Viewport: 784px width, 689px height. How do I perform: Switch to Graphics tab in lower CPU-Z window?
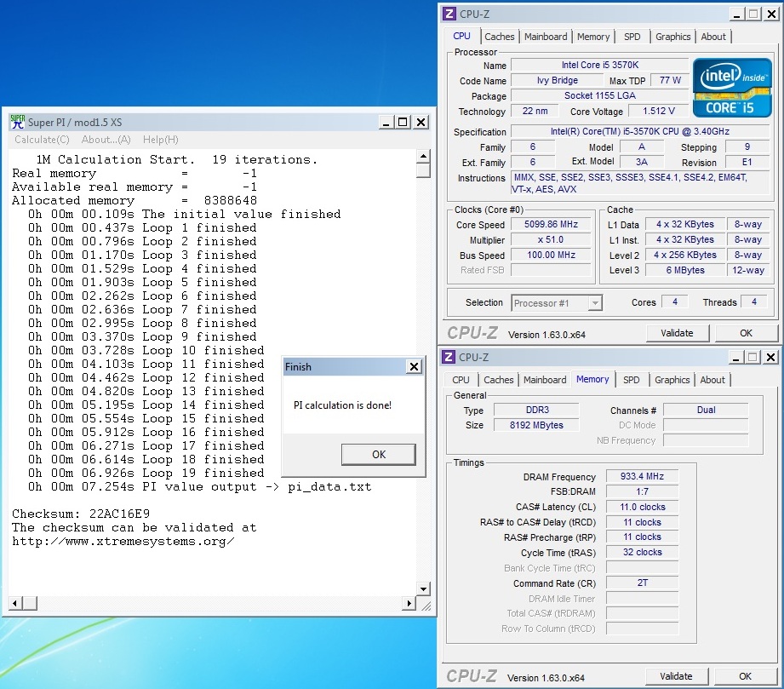click(672, 380)
